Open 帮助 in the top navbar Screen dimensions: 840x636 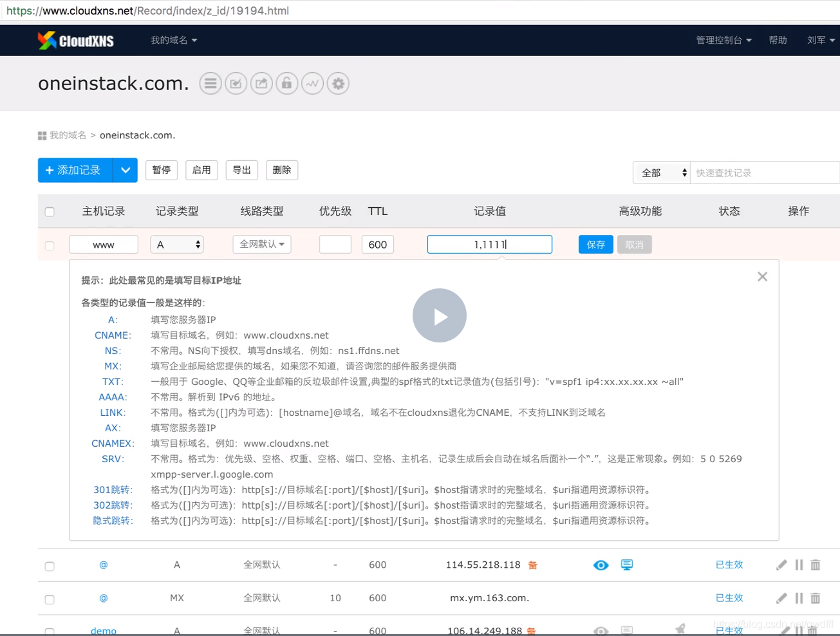[778, 40]
